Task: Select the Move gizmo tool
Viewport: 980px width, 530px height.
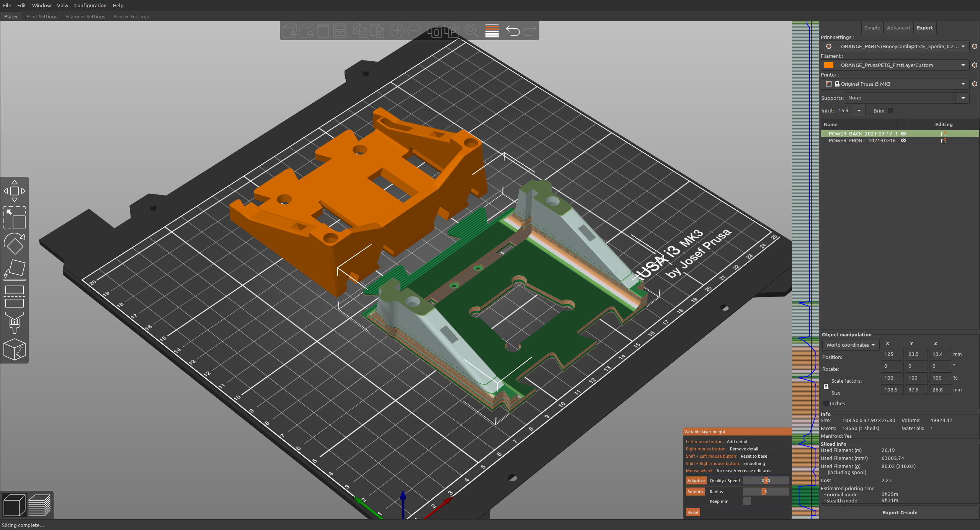Action: click(15, 191)
